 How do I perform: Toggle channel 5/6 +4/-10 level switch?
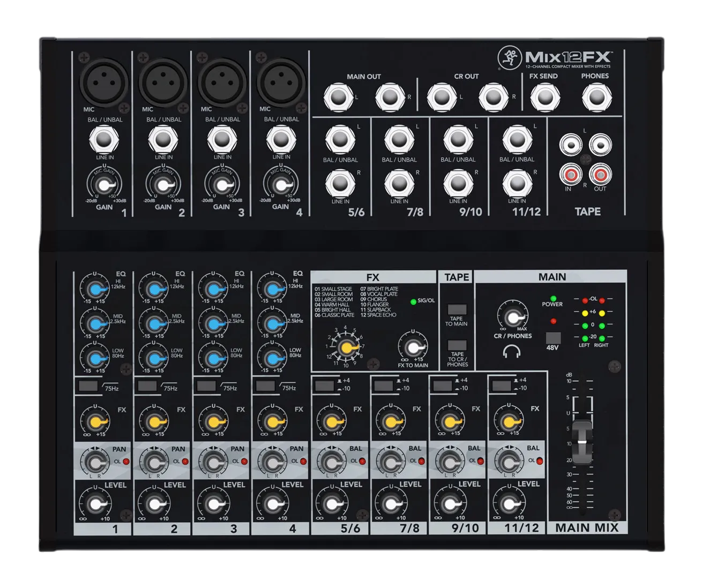point(325,385)
